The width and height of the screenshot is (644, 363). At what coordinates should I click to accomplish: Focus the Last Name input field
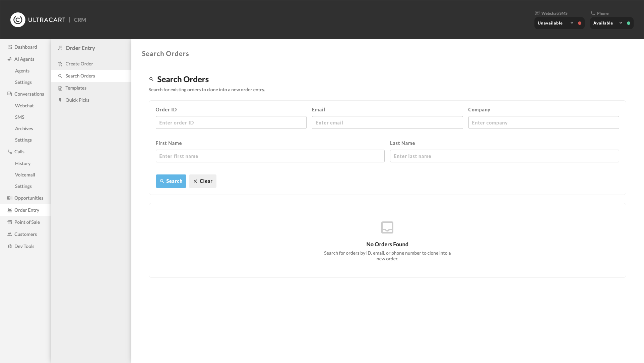[504, 156]
